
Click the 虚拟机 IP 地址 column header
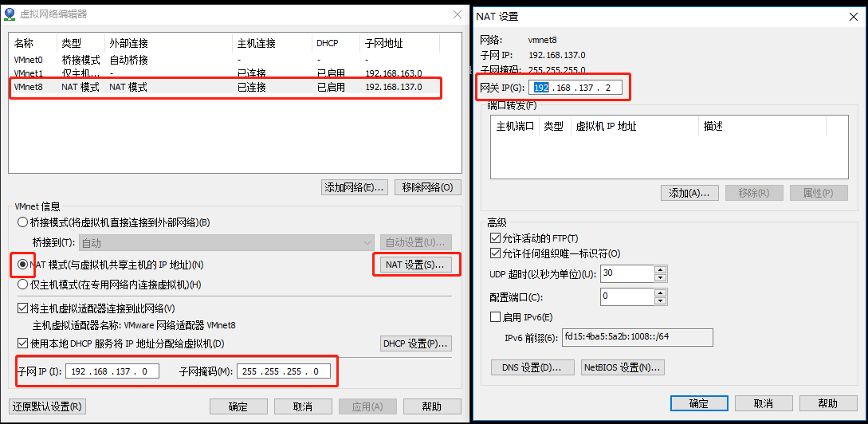point(634,126)
